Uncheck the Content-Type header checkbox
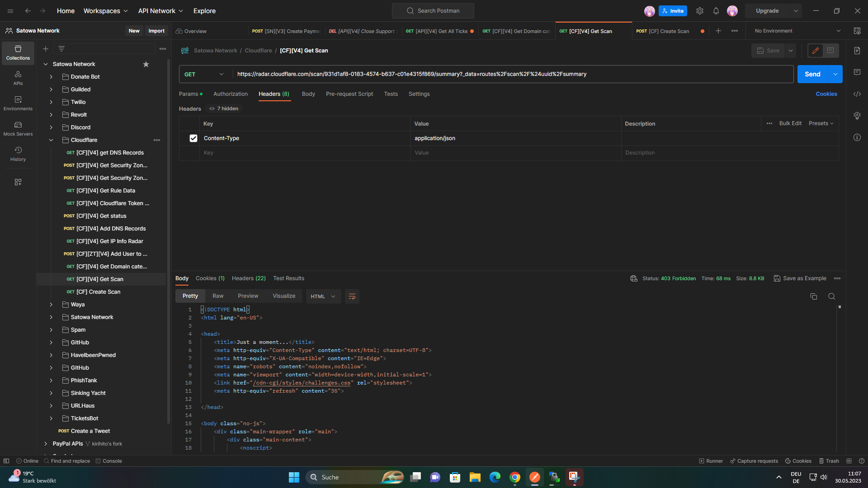The height and width of the screenshot is (488, 868). 193,138
